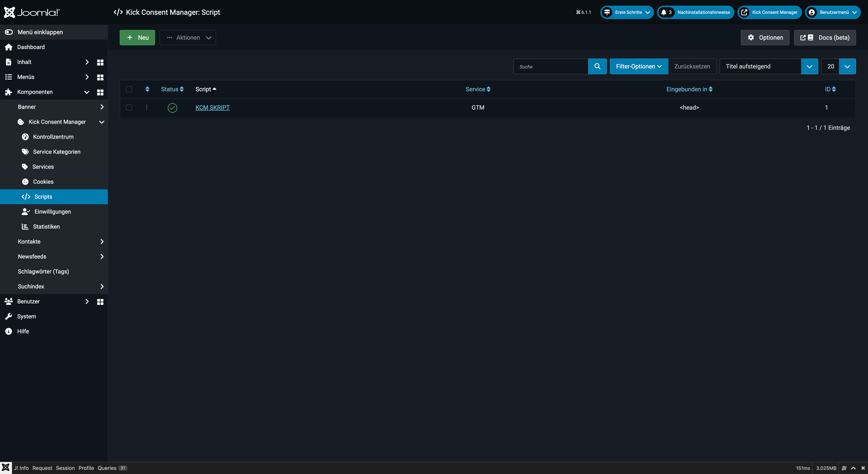Viewport: 868px width, 474px height.
Task: Select all rows checkbox in table header
Action: (129, 89)
